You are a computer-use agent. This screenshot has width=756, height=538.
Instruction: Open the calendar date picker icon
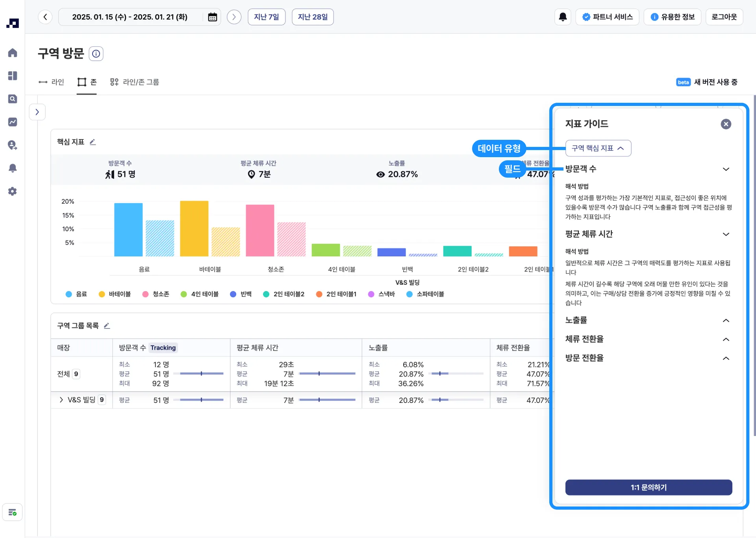pos(212,17)
